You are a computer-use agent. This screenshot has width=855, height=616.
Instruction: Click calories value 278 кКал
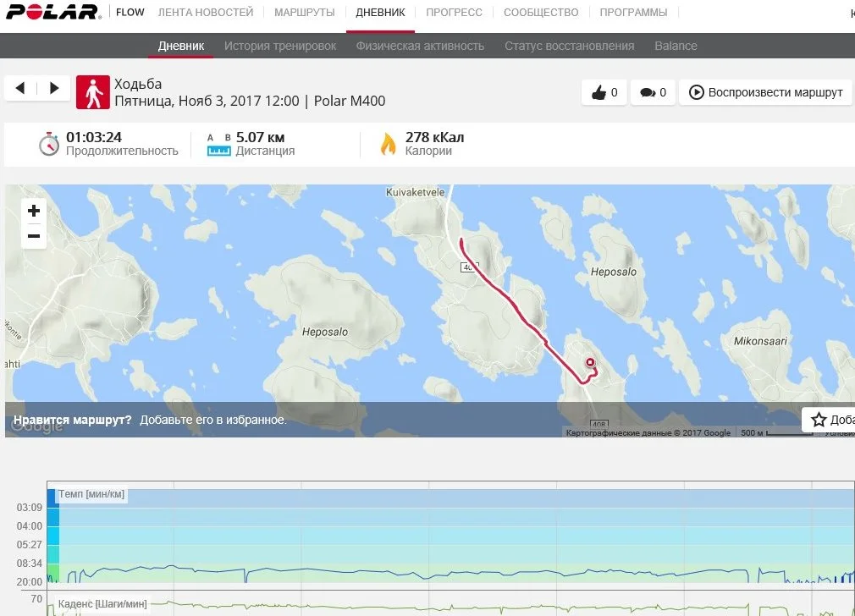[x=434, y=137]
